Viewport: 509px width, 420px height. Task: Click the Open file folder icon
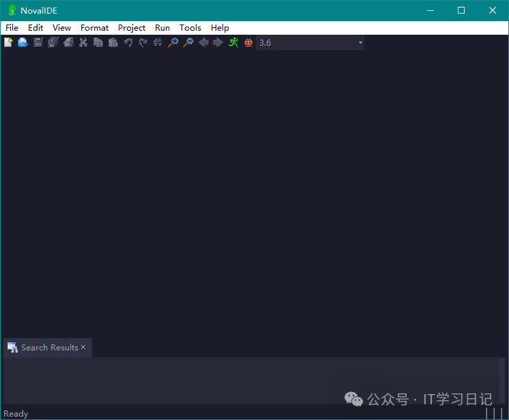23,42
